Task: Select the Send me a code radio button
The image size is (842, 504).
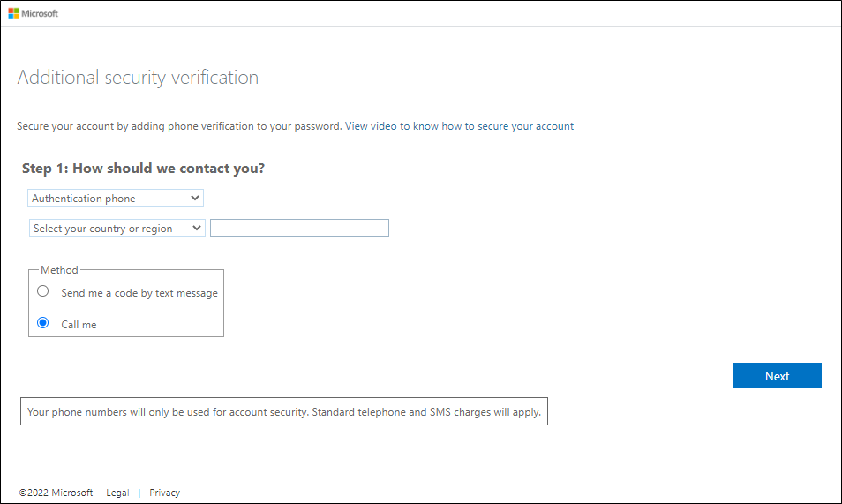Action: 43,291
